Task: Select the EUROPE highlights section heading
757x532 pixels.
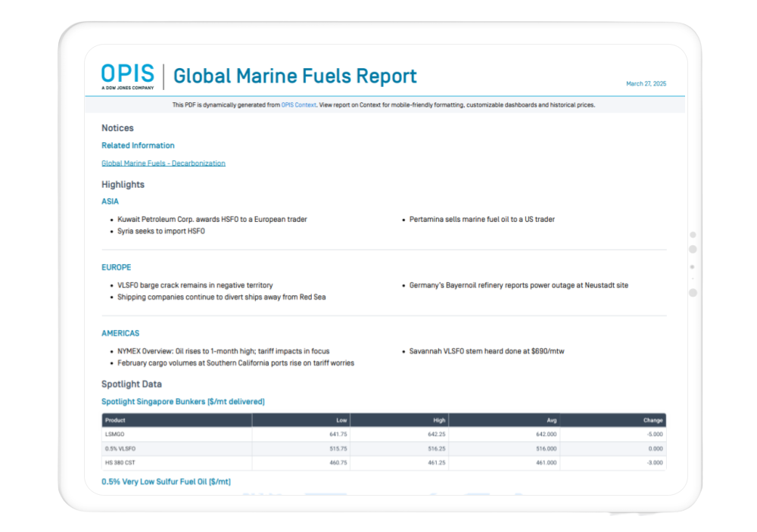Action: 116,267
